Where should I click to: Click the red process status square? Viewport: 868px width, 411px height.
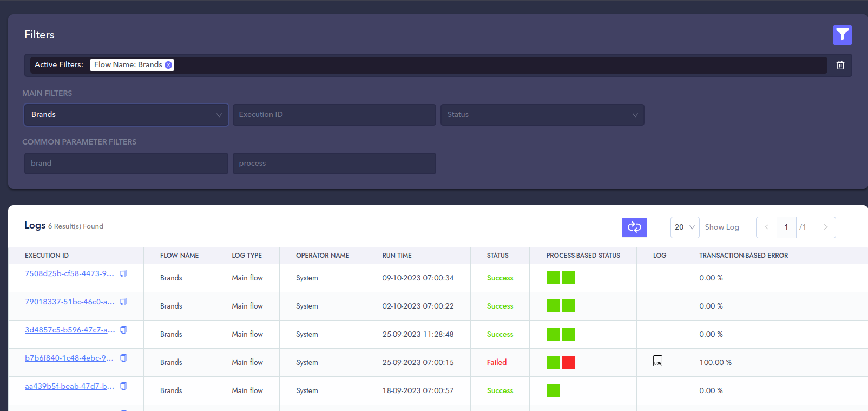(x=568, y=362)
